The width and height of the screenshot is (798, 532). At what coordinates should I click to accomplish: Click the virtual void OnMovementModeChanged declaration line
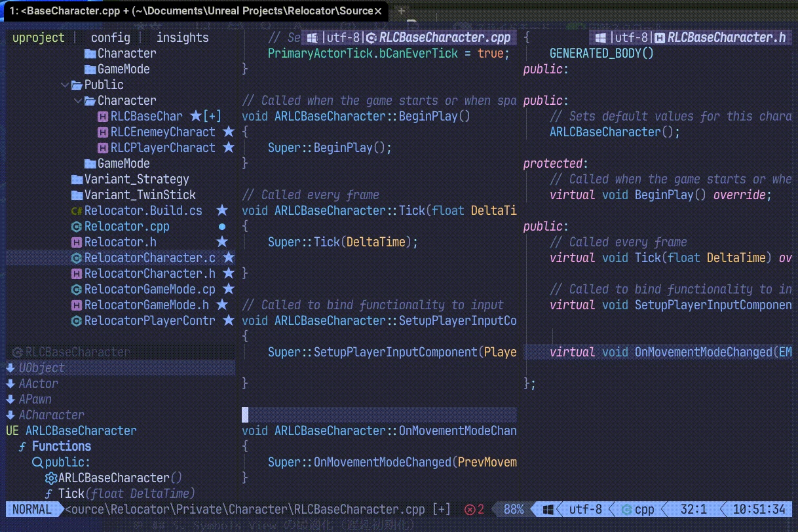tap(658, 352)
